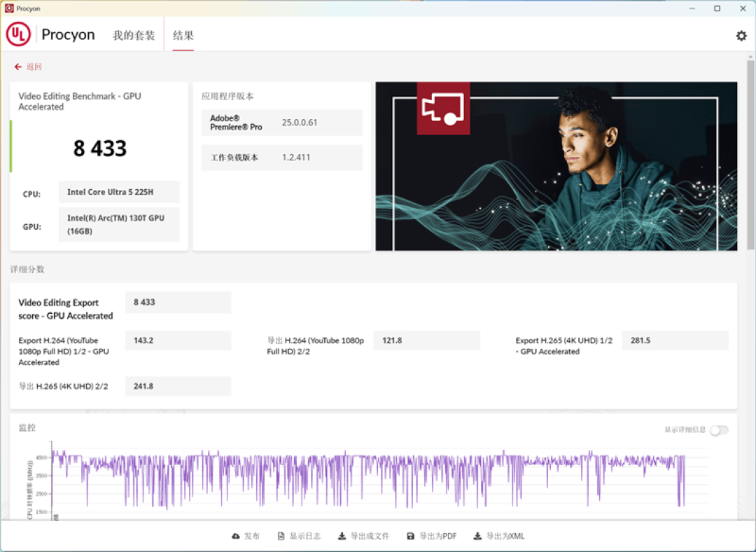
Task: Click the export score value 121.8
Action: 427,340
